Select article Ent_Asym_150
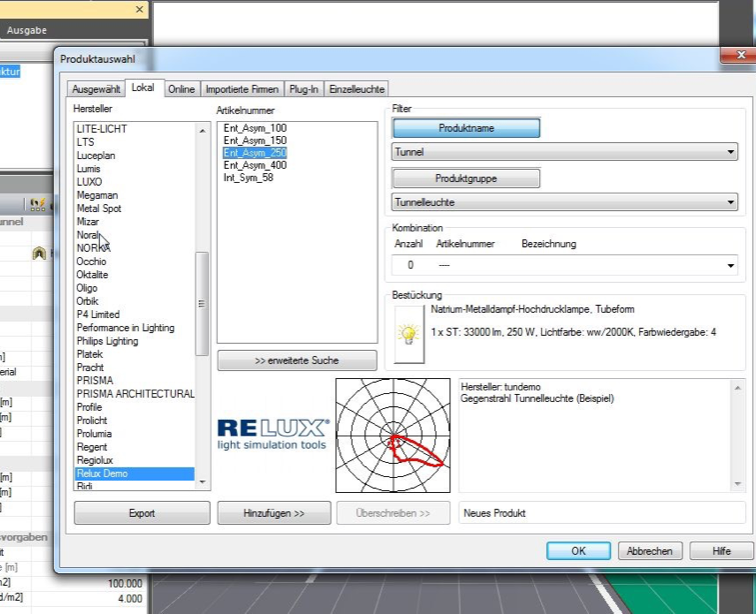Screen dimensions: 756x614 pos(255,140)
